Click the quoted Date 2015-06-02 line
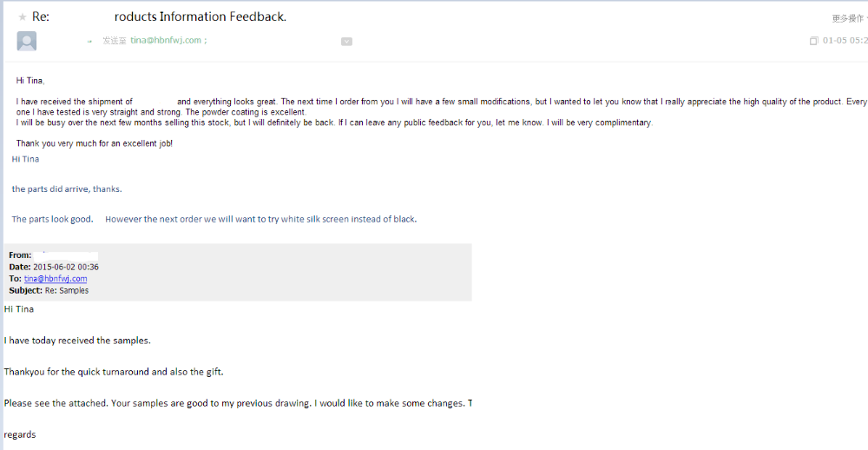The height and width of the screenshot is (450, 868). [54, 267]
